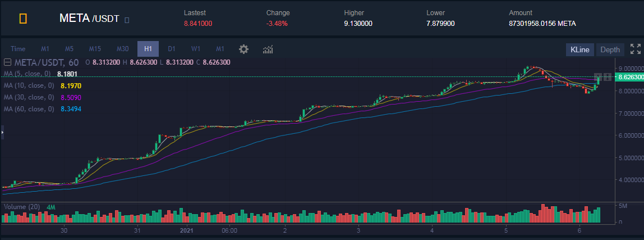This screenshot has width=644, height=240.
Task: Collapse the META/USDT indicator legend
Action: [7, 62]
